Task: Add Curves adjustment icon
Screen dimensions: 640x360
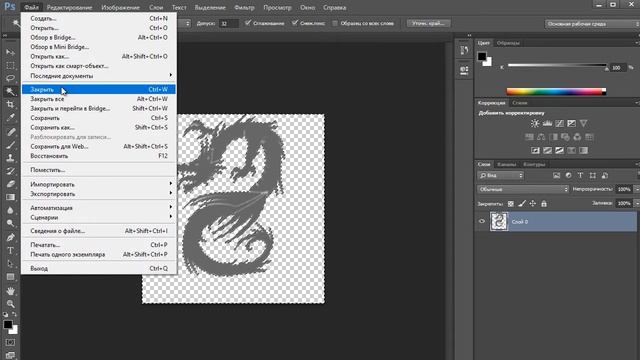Action: 559,123
